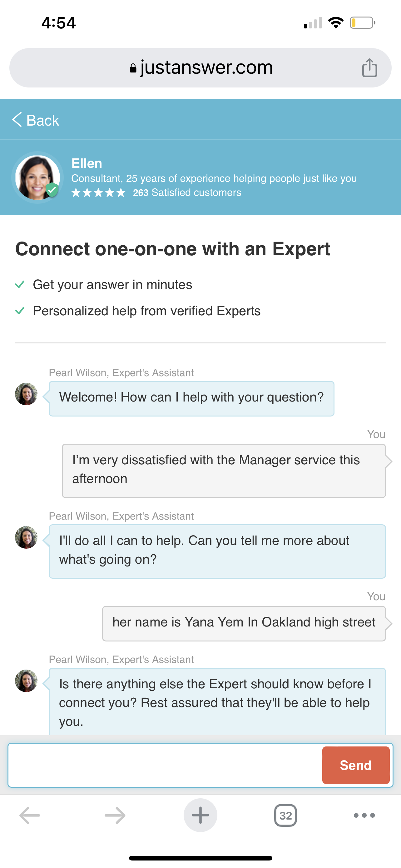Tap the justanswer.com address bar
The height and width of the screenshot is (868, 401).
point(205,68)
